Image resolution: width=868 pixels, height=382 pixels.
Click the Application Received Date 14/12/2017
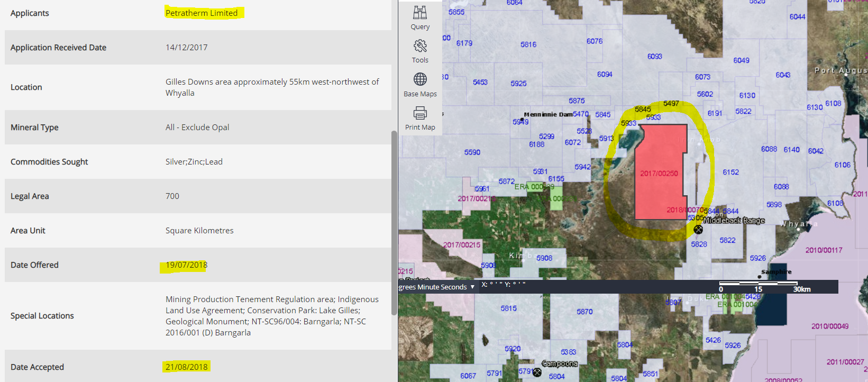click(186, 47)
